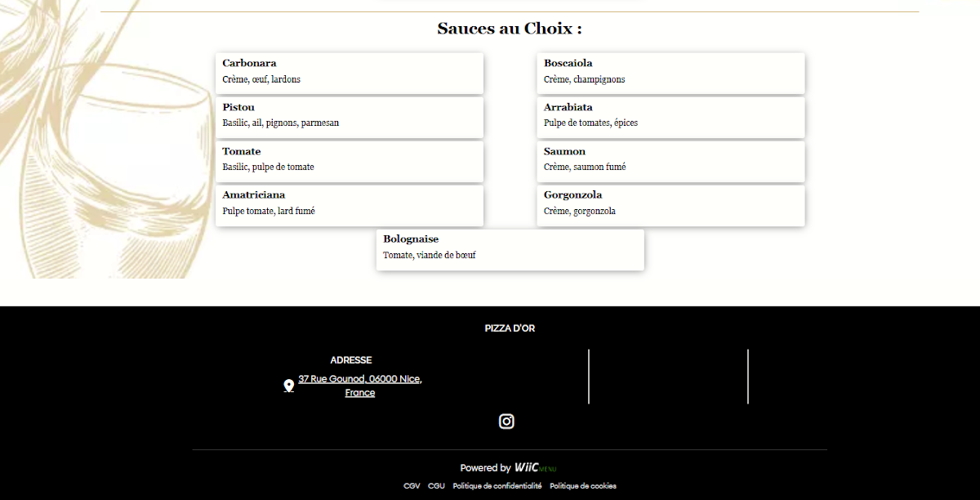Open the CGU link
980x500 pixels.
tap(436, 486)
